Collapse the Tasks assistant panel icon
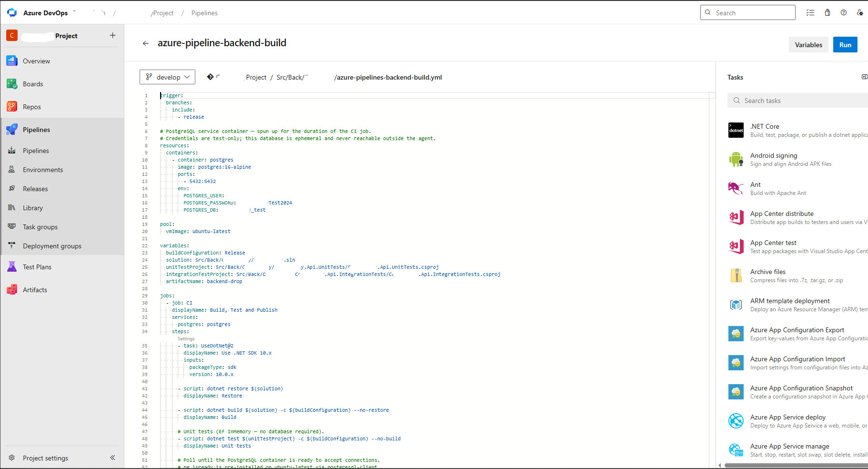The width and height of the screenshot is (868, 469). click(x=864, y=77)
